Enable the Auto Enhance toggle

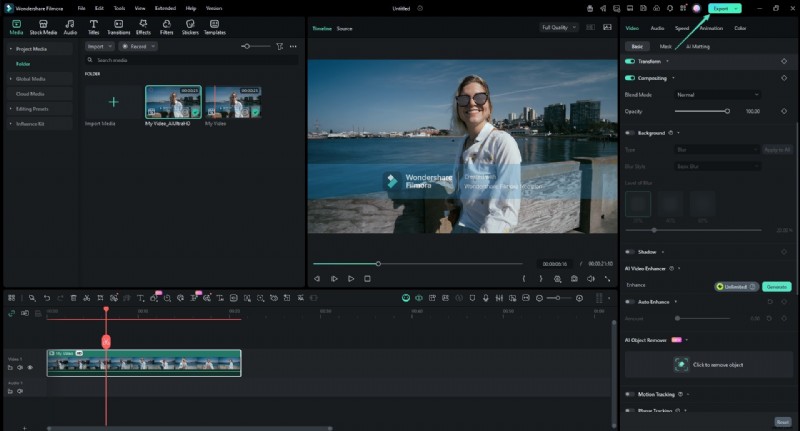(630, 301)
